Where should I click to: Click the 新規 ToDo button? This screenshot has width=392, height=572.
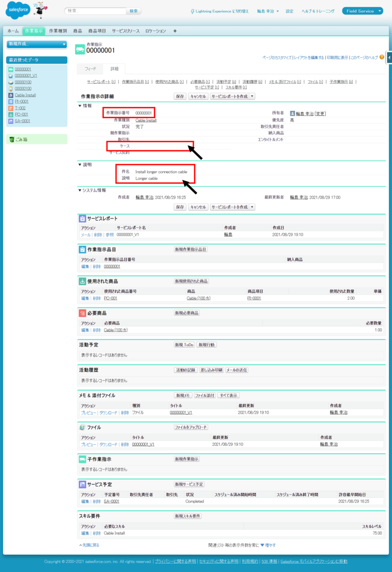click(x=185, y=345)
